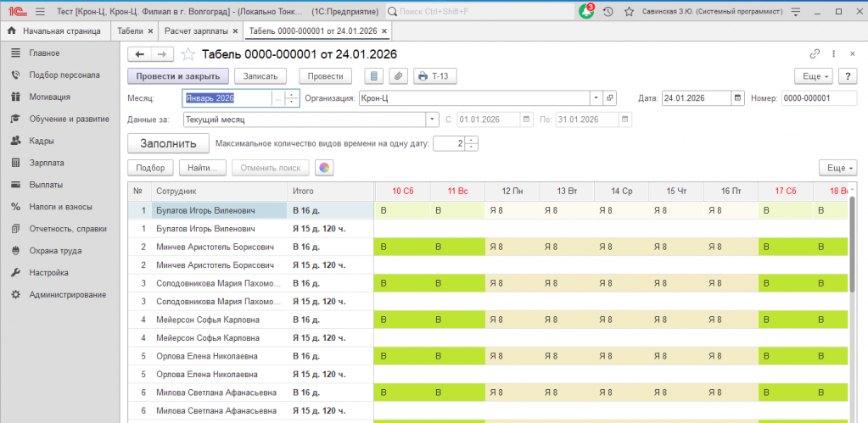Screen dimensions: 868x423
Task: Open Организация dropdown arrow
Action: click(x=596, y=97)
